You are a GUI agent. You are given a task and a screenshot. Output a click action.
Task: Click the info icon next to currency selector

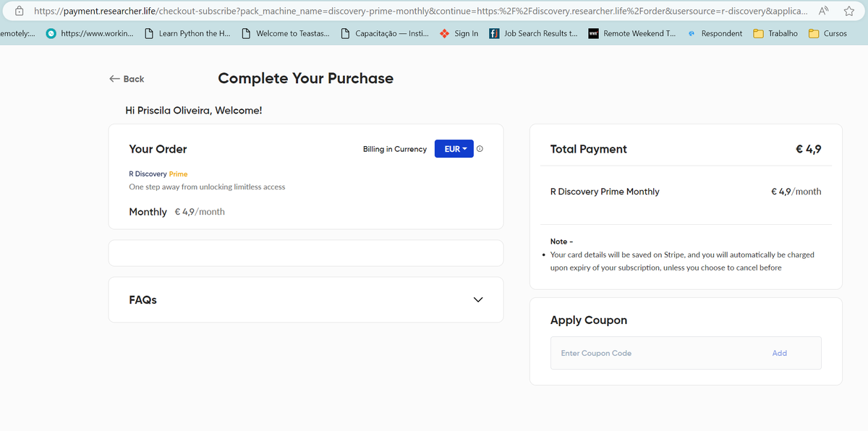point(480,149)
